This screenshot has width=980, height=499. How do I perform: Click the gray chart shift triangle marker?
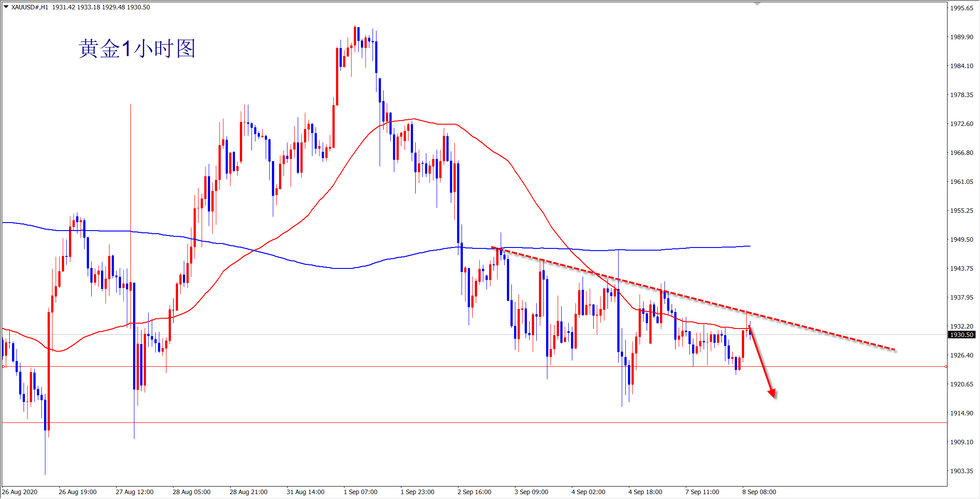tap(757, 4)
